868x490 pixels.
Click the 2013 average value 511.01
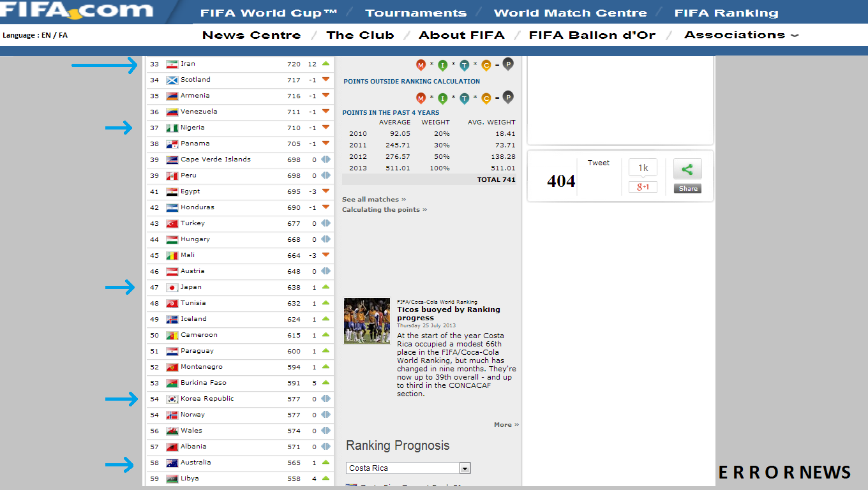click(398, 168)
